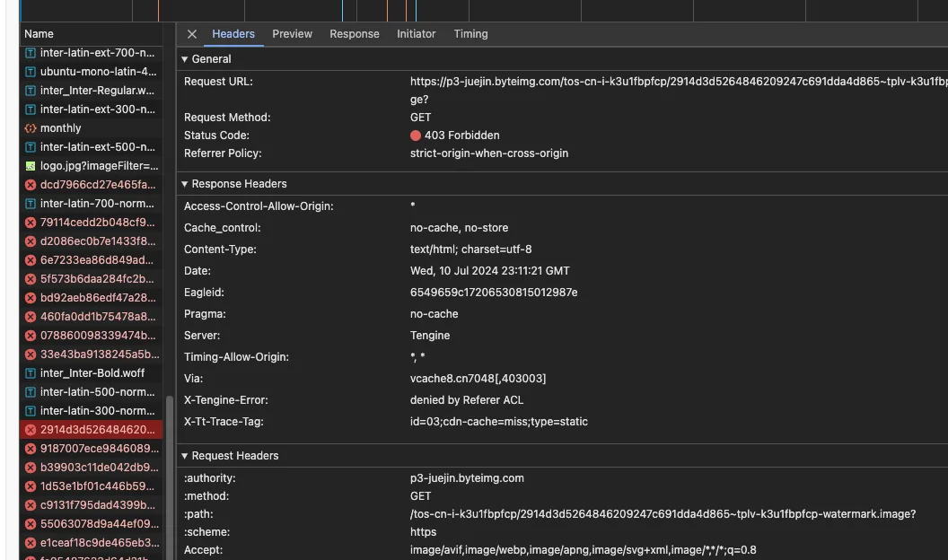Click the Server value Tengine
948x560 pixels.
point(430,336)
